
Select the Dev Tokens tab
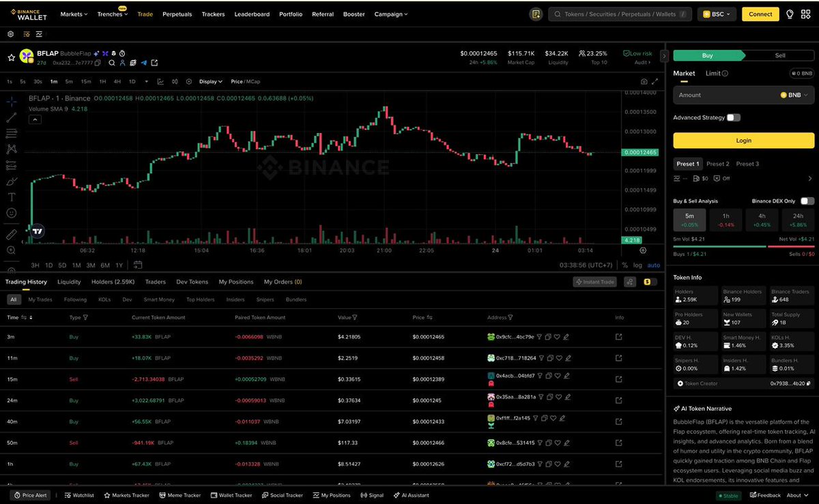pos(192,282)
